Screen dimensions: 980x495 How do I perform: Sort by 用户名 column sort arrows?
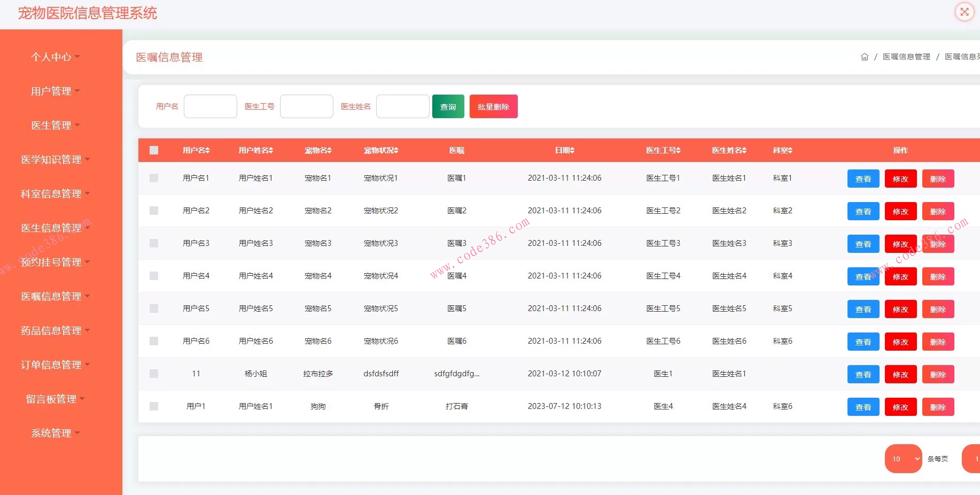click(x=207, y=151)
